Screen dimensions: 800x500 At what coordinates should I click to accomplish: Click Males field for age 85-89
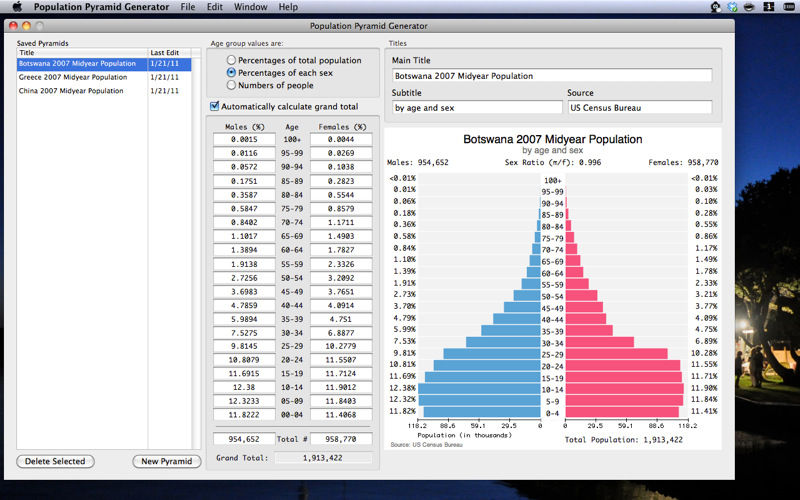pos(244,181)
